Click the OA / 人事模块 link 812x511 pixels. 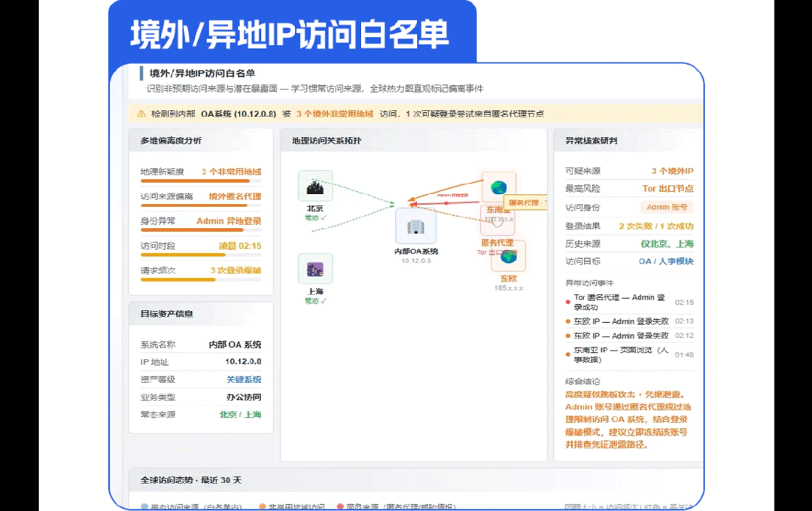pos(666,261)
